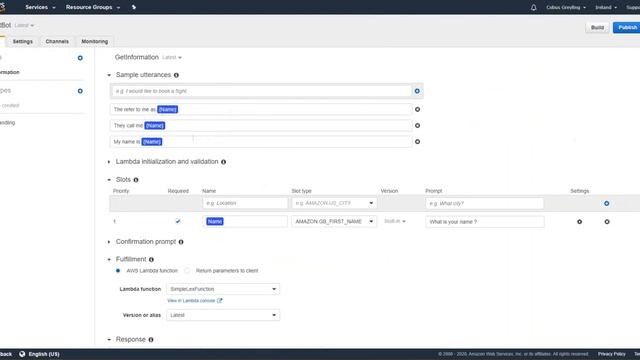Collapse the Response section
The width and height of the screenshot is (640, 360).
[109, 340]
